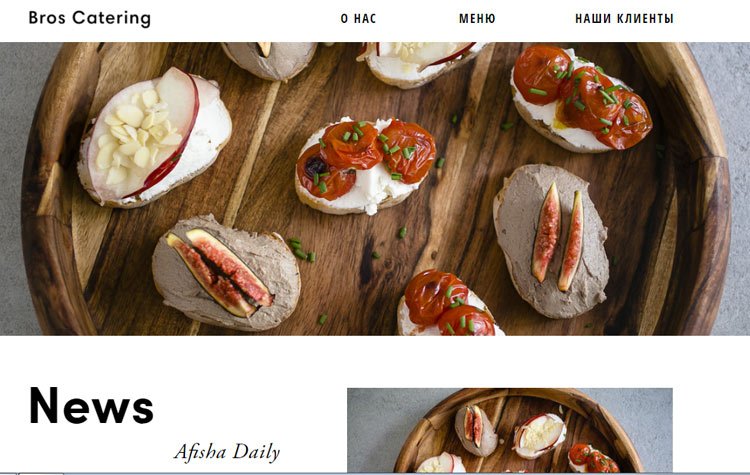The height and width of the screenshot is (475, 750).
Task: Click the cropped pâté crostini at the banner top
Action: [269, 60]
